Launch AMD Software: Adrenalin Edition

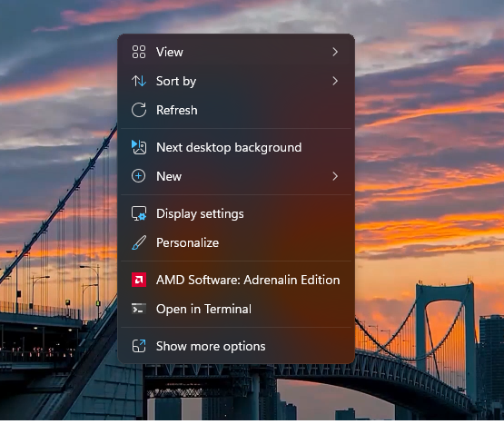(236, 280)
